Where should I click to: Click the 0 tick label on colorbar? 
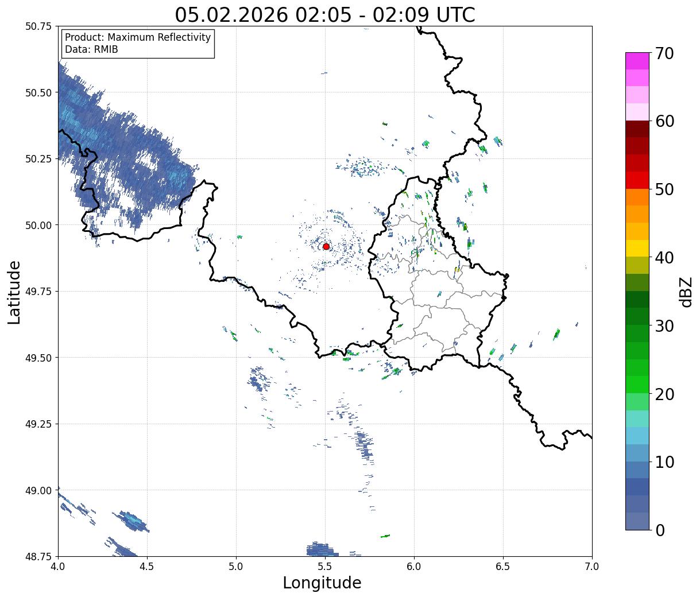tap(660, 530)
